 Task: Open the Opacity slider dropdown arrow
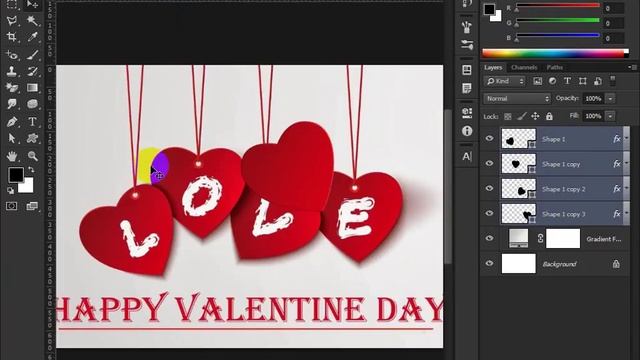(x=610, y=99)
